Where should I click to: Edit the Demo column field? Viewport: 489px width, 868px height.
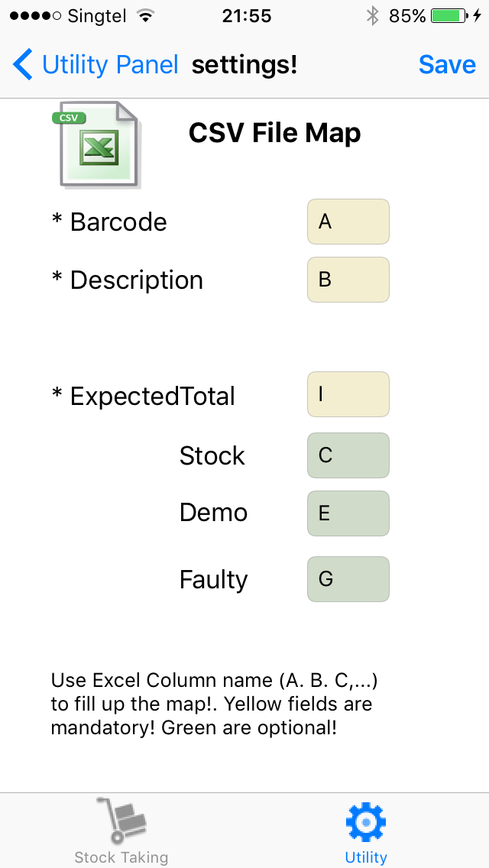coord(348,513)
